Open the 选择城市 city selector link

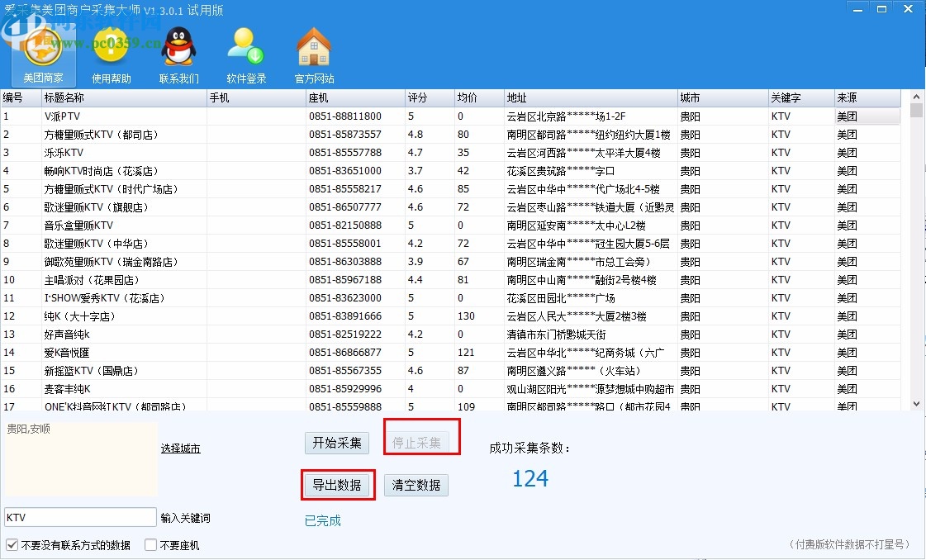click(180, 448)
